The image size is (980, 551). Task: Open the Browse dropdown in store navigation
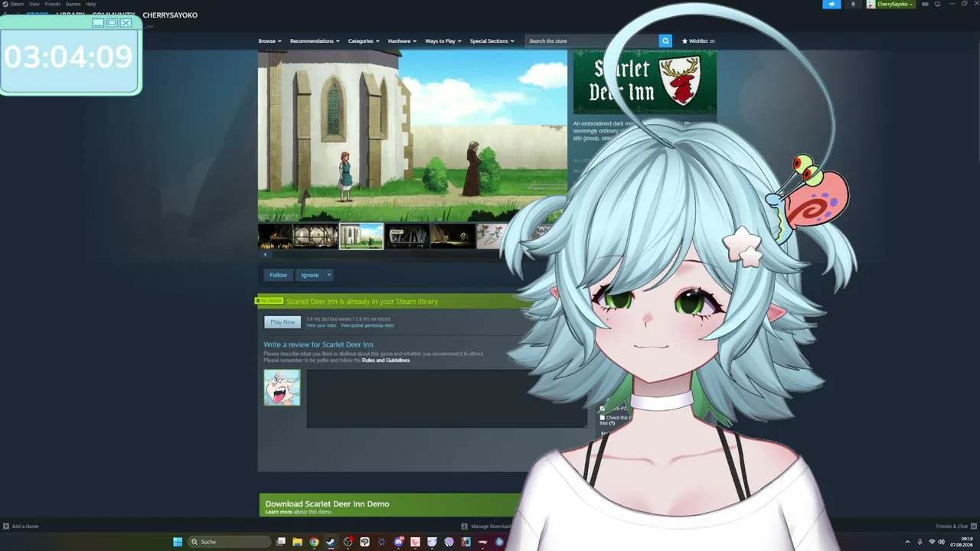[x=269, y=41]
